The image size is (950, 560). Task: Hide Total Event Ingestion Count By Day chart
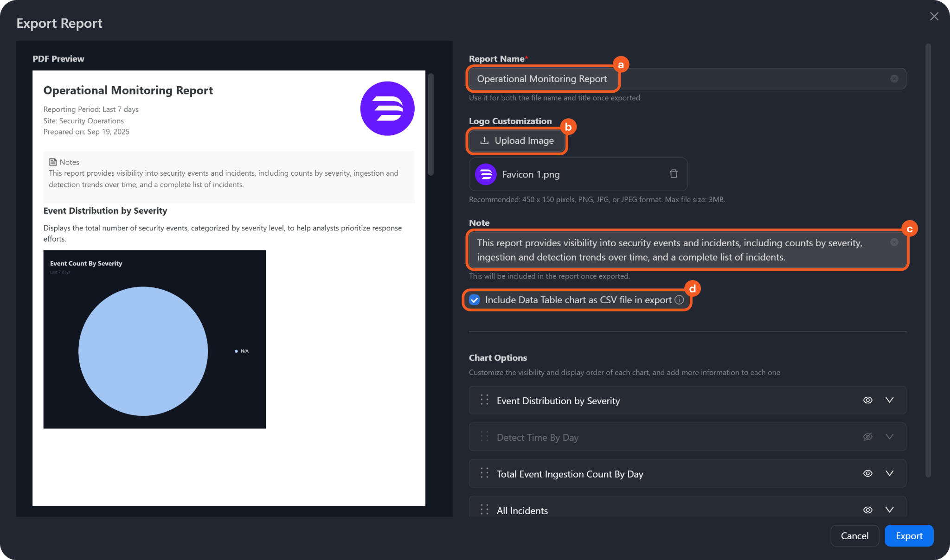click(867, 473)
